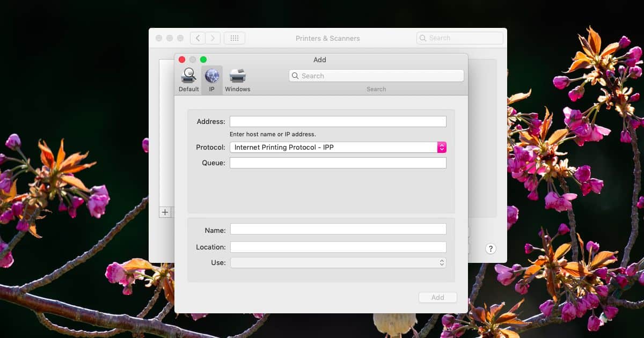Viewport: 644px width, 338px height.
Task: Click the Search field in Add dialog
Action: pyautogui.click(x=376, y=76)
